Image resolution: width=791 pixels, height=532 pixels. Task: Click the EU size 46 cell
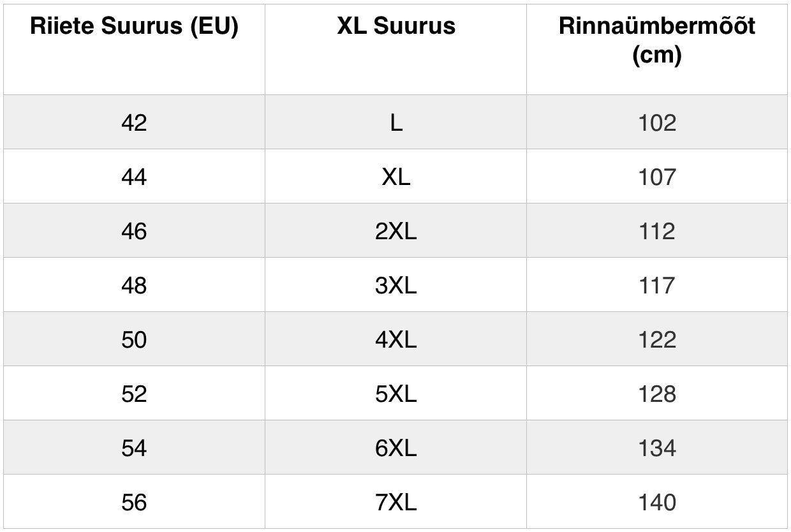coord(134,231)
